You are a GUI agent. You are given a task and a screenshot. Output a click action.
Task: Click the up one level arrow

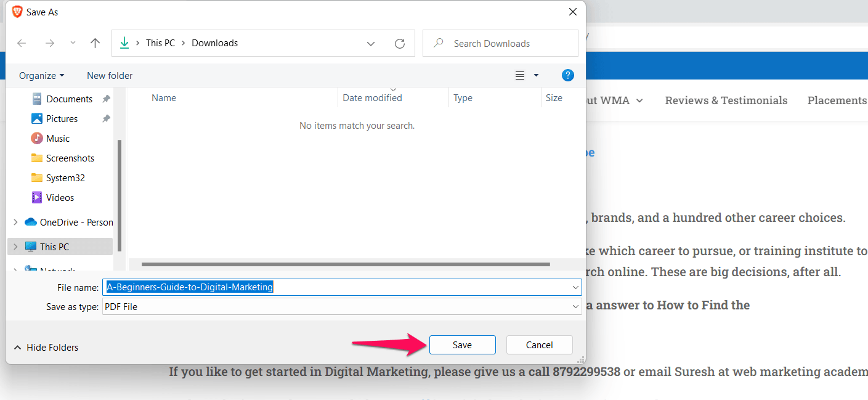coord(95,43)
